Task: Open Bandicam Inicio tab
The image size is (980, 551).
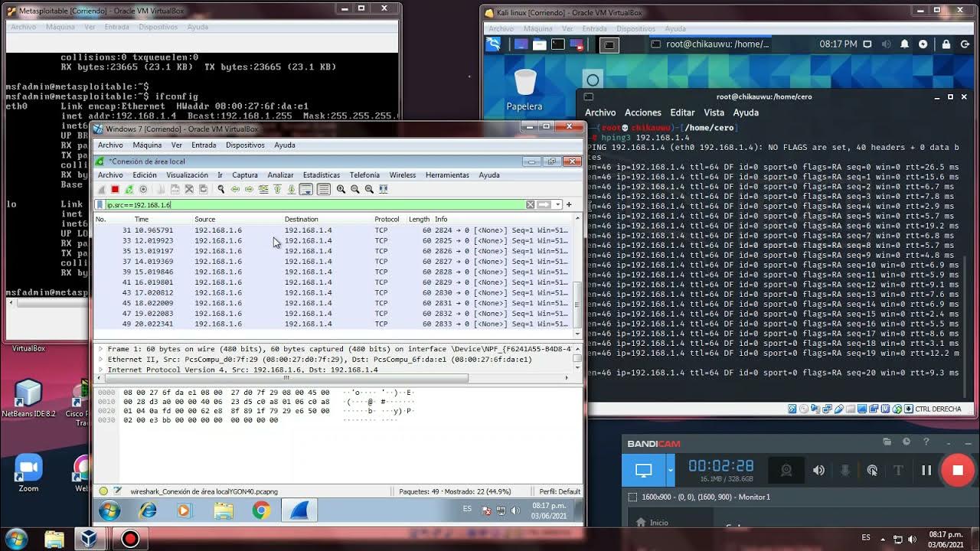Action: [652, 523]
